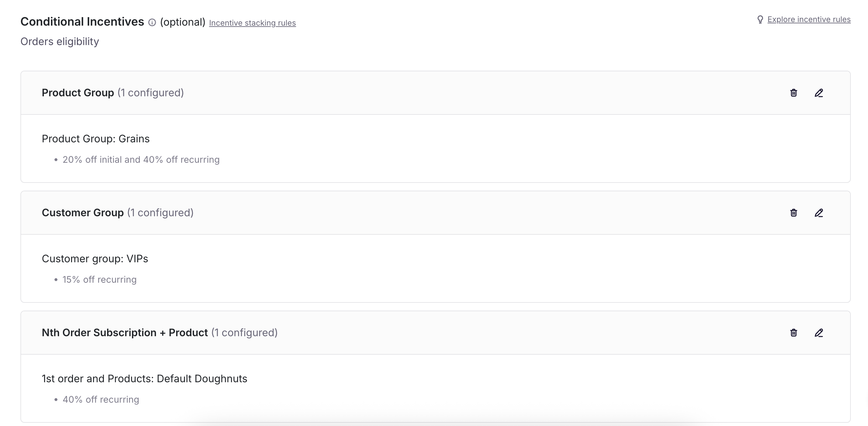Viewport: 868px width, 426px height.
Task: Delete the Customer Group incentive
Action: click(x=793, y=213)
